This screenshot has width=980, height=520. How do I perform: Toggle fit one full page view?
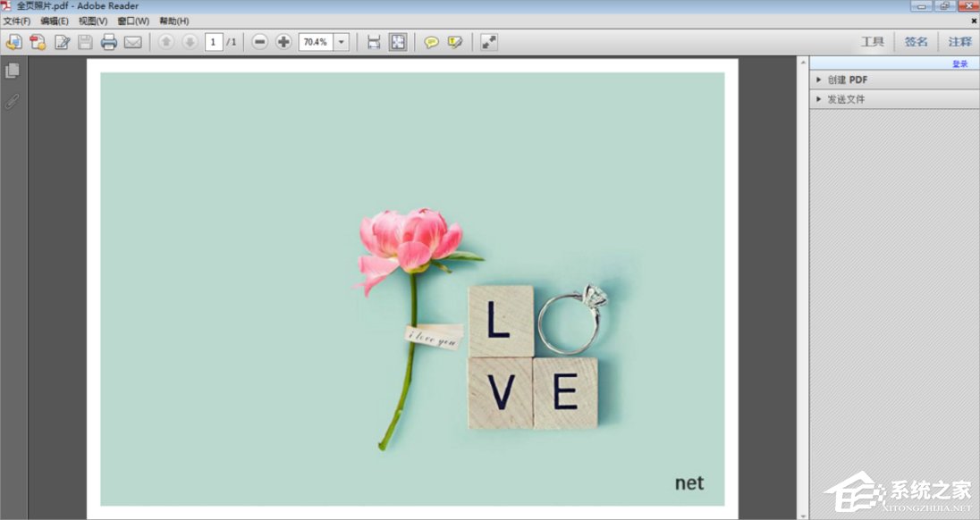tap(398, 42)
